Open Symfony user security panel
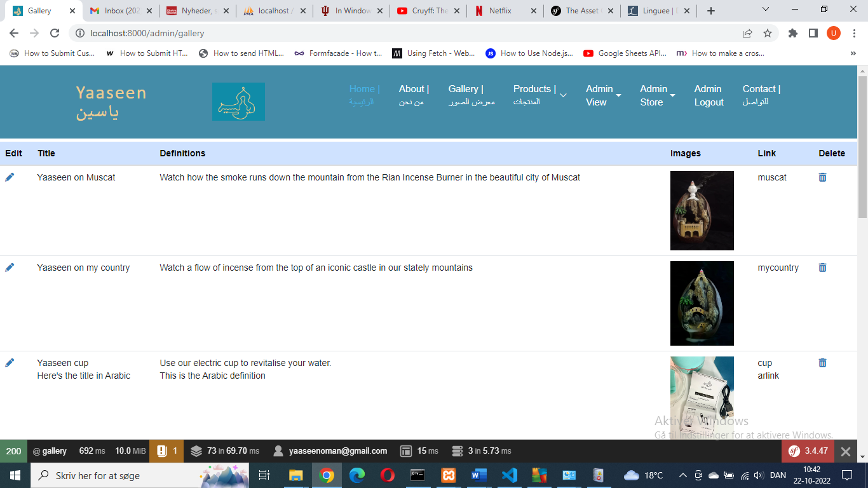868x488 pixels. coord(329,451)
